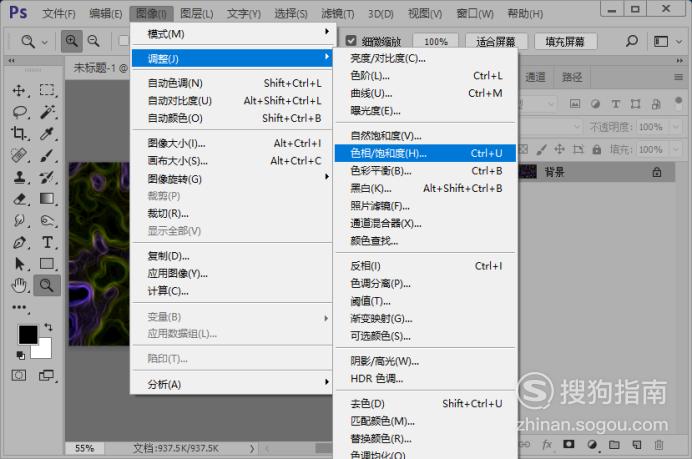Screen dimensions: 692x459
Task: Click Zoom Out button in options bar
Action: pos(94,41)
